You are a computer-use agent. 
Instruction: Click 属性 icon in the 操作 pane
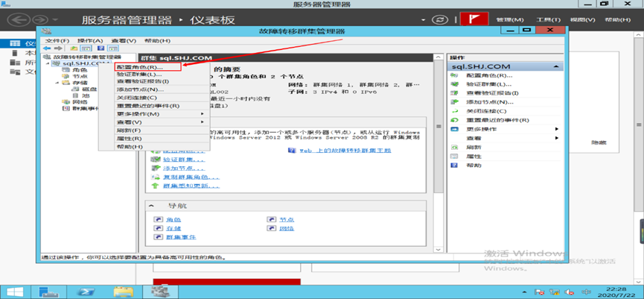click(x=454, y=157)
